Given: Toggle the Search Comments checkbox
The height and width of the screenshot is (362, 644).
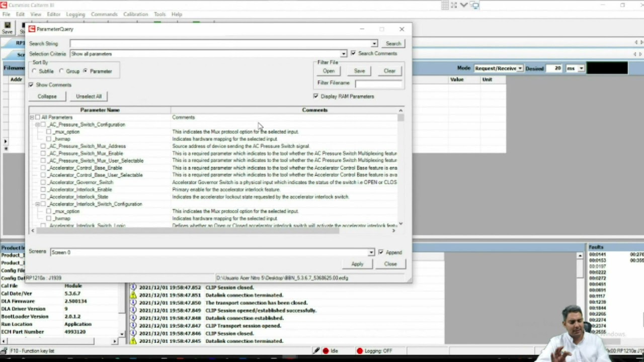Looking at the screenshot, I should tap(353, 53).
